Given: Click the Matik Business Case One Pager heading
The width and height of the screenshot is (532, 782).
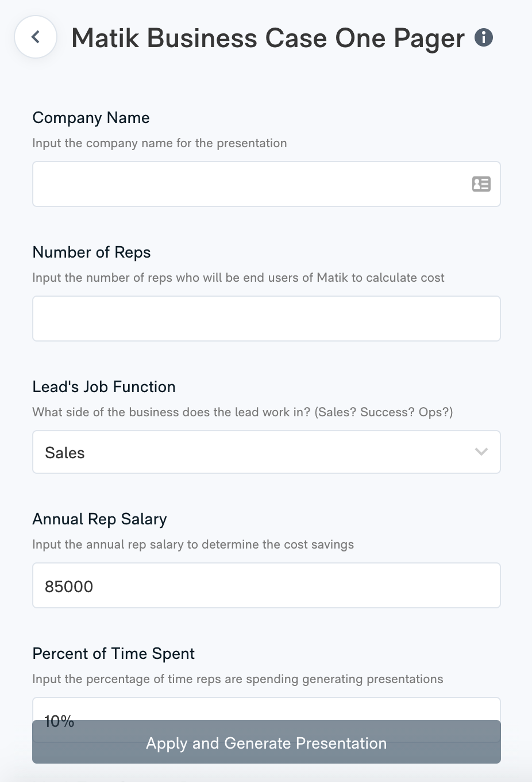Looking at the screenshot, I should (268, 37).
